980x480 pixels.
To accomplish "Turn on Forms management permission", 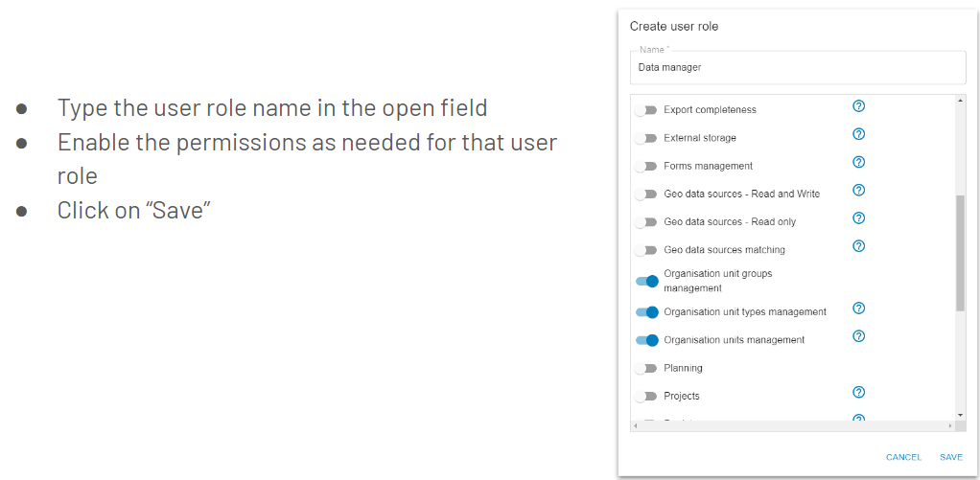I will pyautogui.click(x=645, y=166).
